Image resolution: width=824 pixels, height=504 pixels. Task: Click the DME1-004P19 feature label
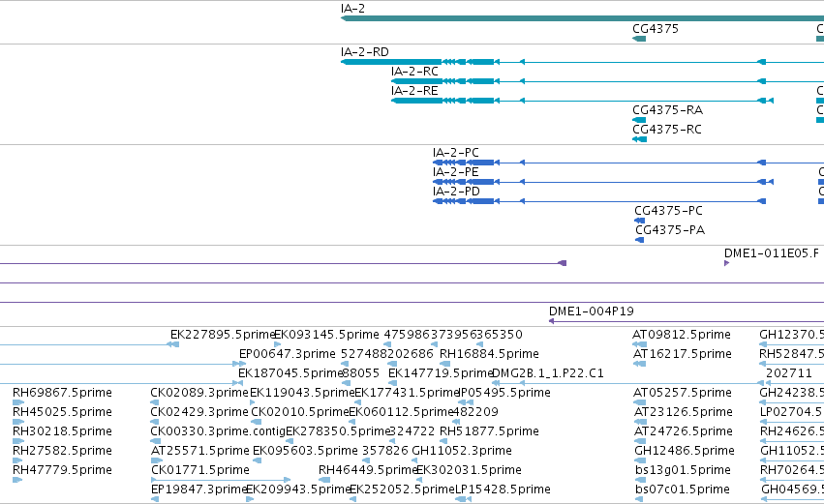[x=592, y=311]
